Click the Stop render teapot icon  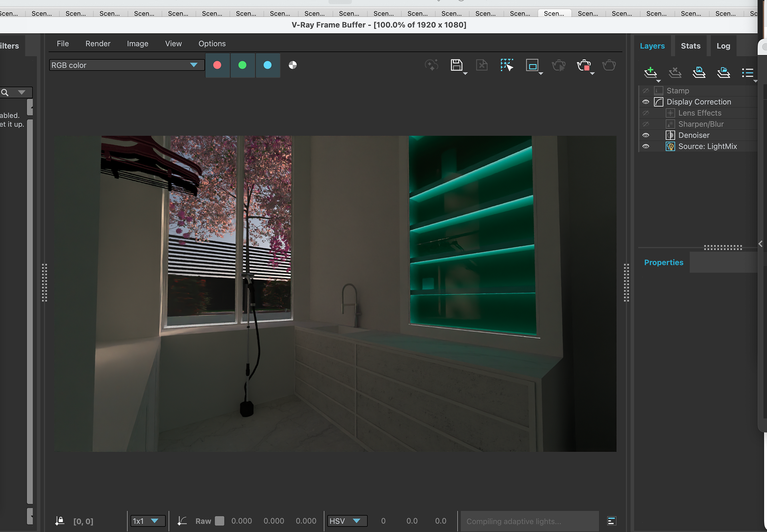[x=584, y=65]
